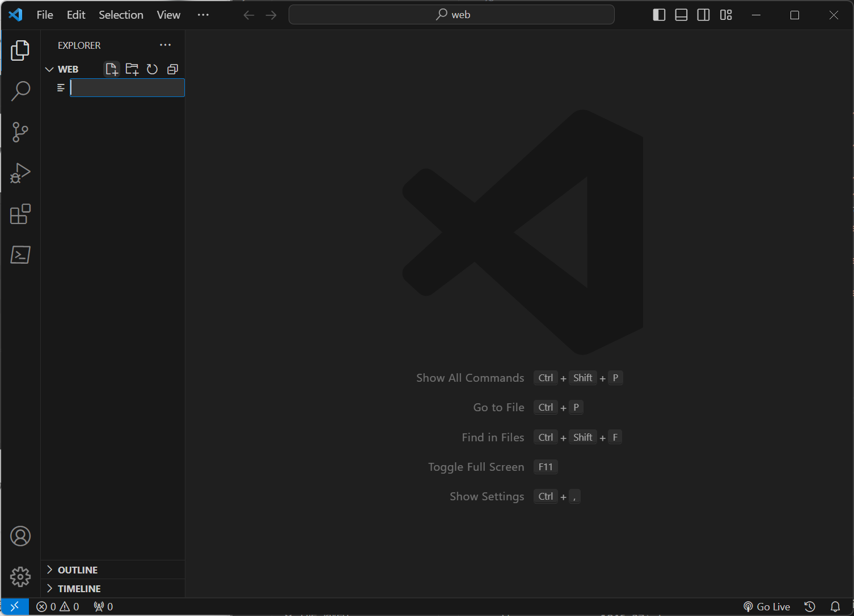This screenshot has height=616, width=854.
Task: Click the history clock icon in status bar
Action: click(810, 606)
